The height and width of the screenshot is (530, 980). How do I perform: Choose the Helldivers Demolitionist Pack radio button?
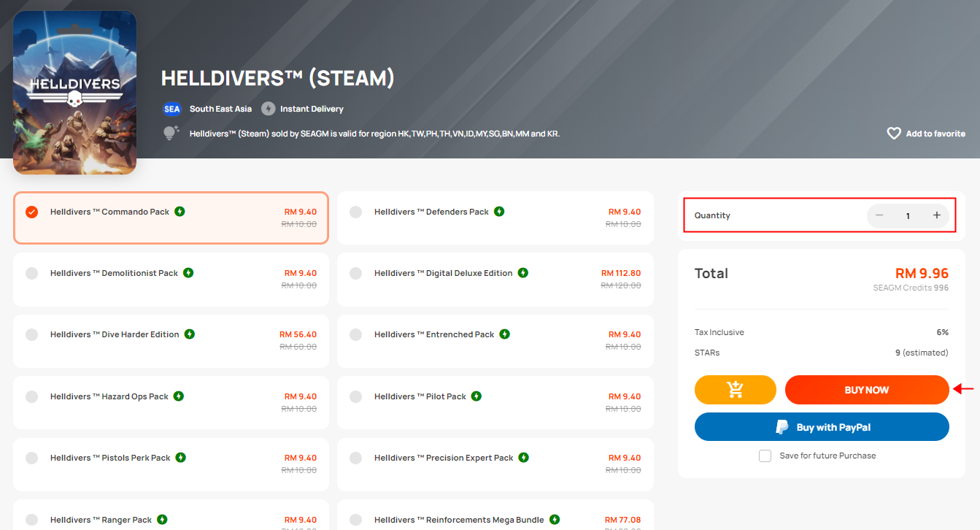[x=31, y=273]
